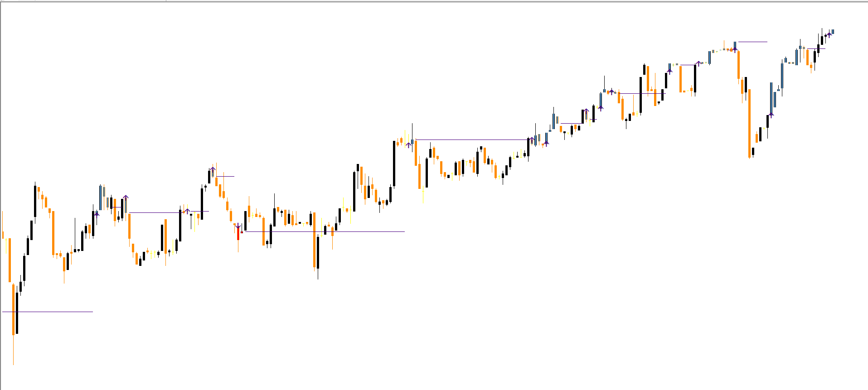The width and height of the screenshot is (868, 390).
Task: Click the highest purple horizontal line on the chart
Action: pos(752,42)
